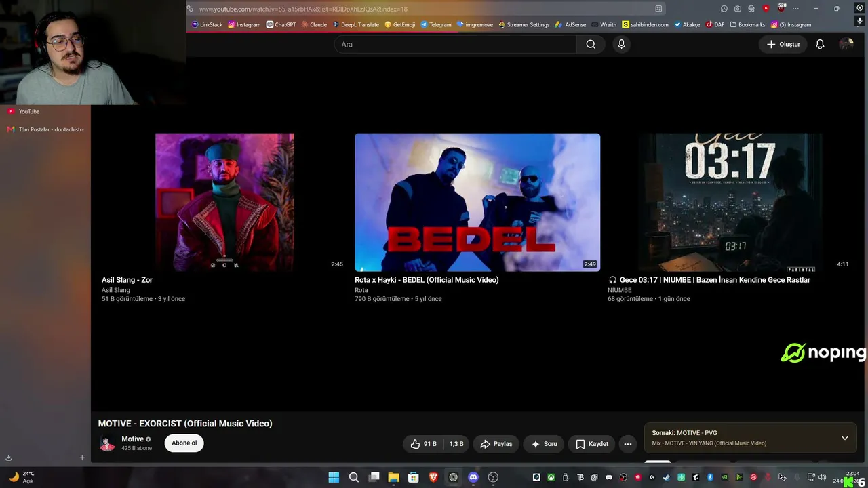Click the sidebar downloads arrow icon
The height and width of the screenshot is (488, 868).
coord(8,457)
